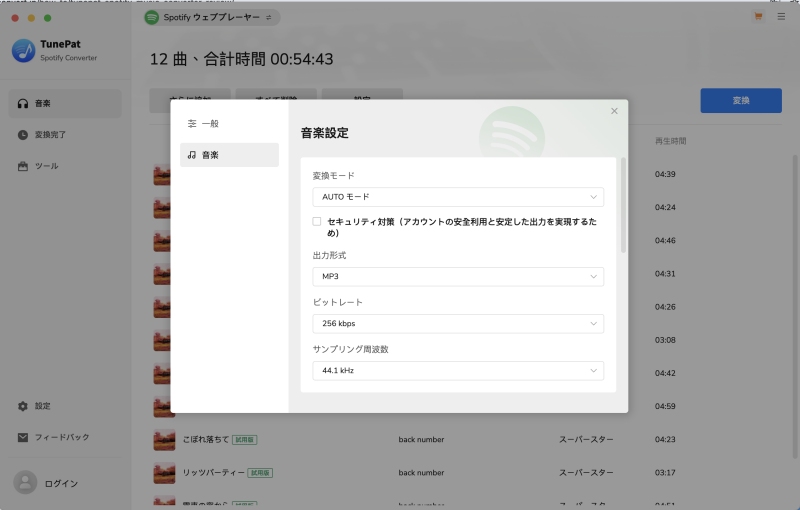Click the envelope icon beside フィードバック

(x=22, y=437)
